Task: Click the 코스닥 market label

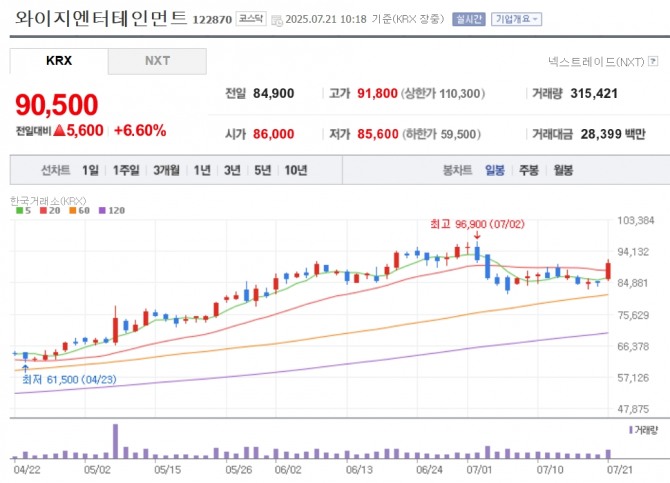Action: (x=251, y=19)
